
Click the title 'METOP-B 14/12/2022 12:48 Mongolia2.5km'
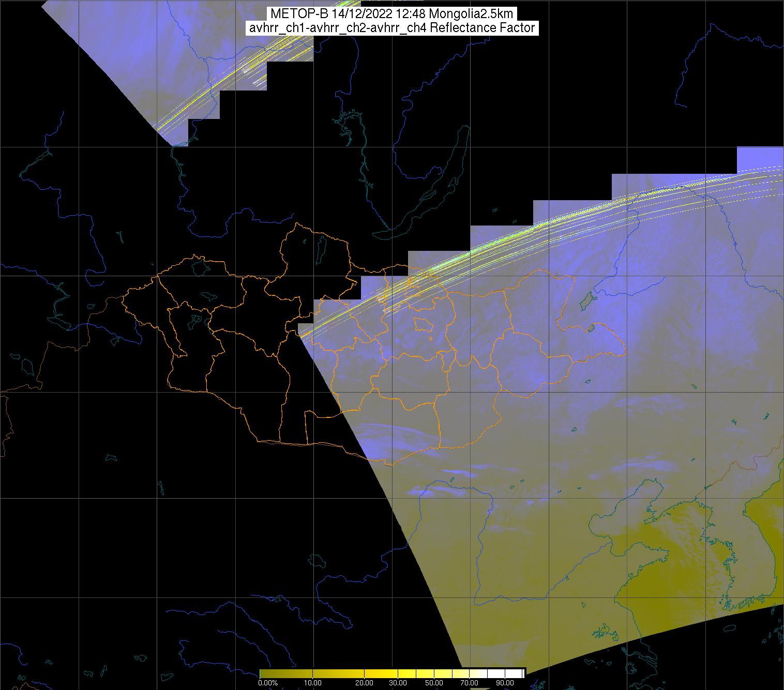[x=391, y=14]
